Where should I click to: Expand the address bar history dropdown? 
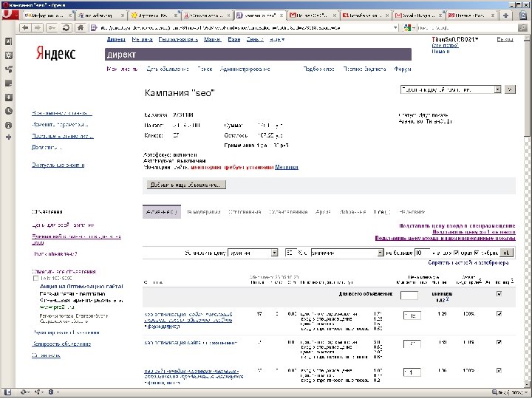tap(395, 28)
